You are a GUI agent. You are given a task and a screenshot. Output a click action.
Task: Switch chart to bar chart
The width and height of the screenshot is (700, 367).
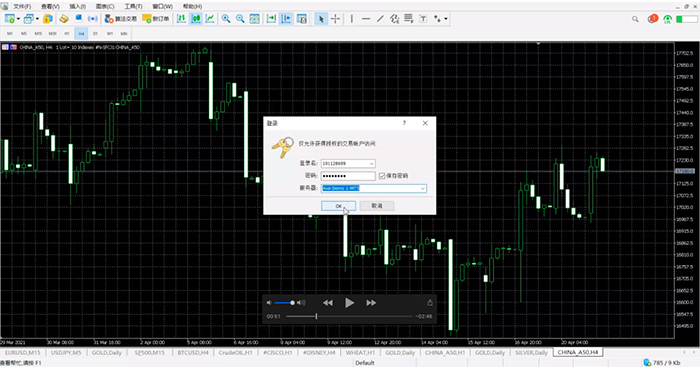point(181,19)
